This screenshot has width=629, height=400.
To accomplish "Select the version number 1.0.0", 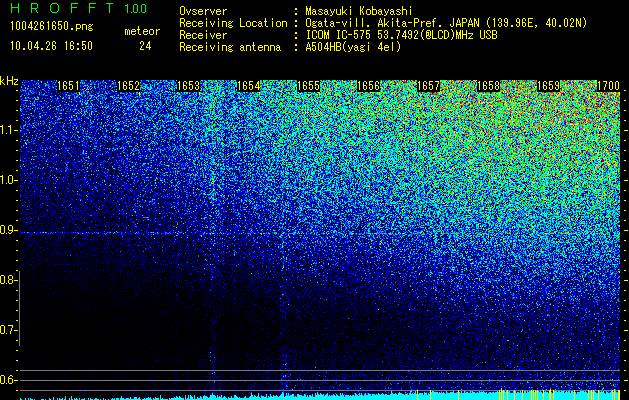I will click(x=136, y=8).
